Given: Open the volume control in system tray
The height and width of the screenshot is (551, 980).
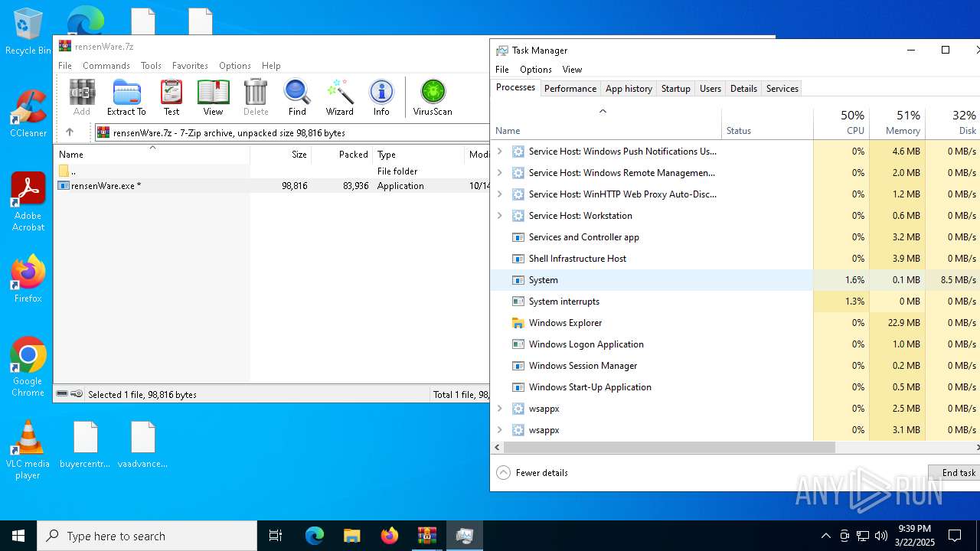Looking at the screenshot, I should point(881,536).
